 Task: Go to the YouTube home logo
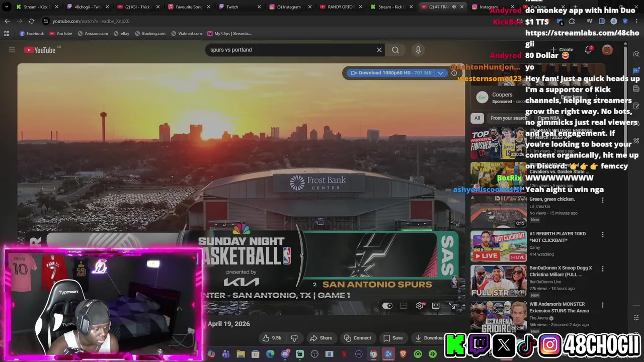click(40, 50)
